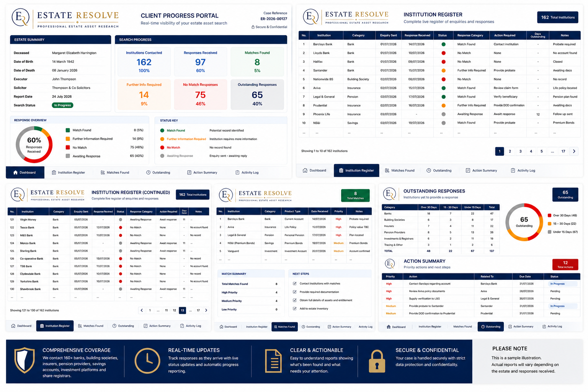Click next-page arrow in Institution Register (Continued) pagination
Image resolution: width=588 pixels, height=392 pixels.
tap(206, 310)
